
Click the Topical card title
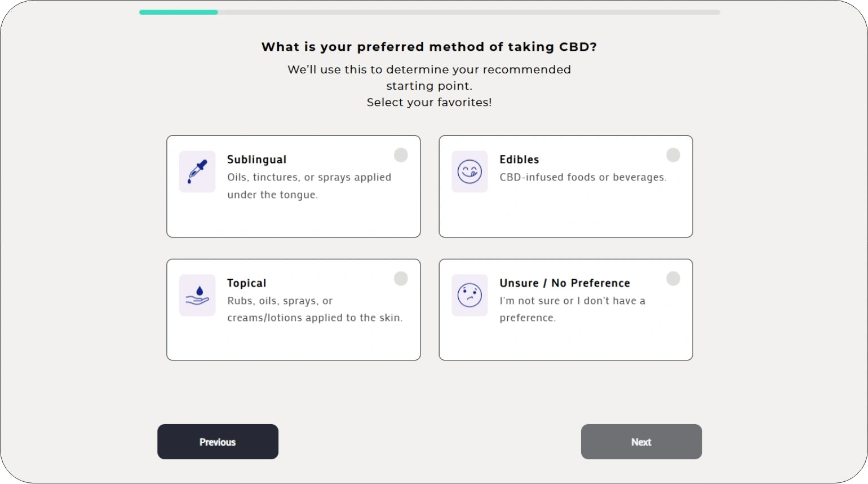click(246, 283)
